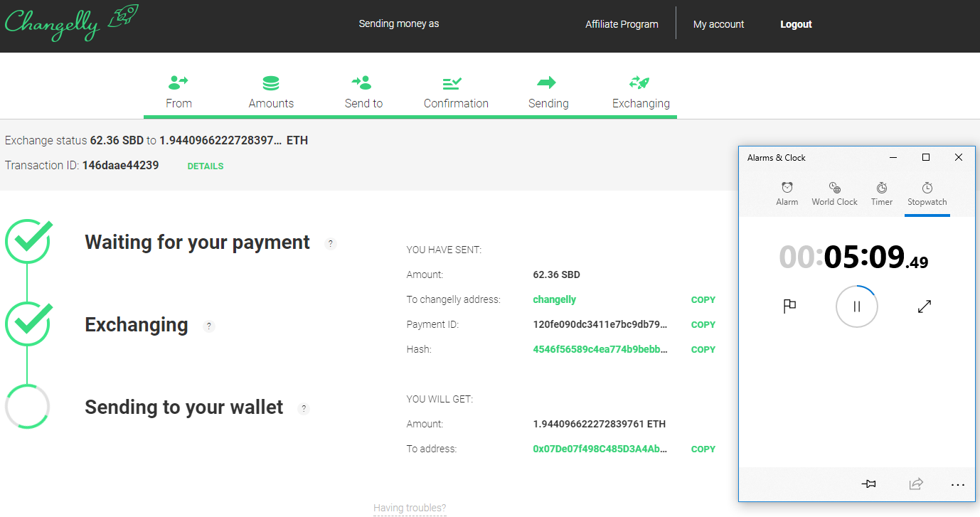
Task: Copy the changelly address
Action: coord(703,300)
